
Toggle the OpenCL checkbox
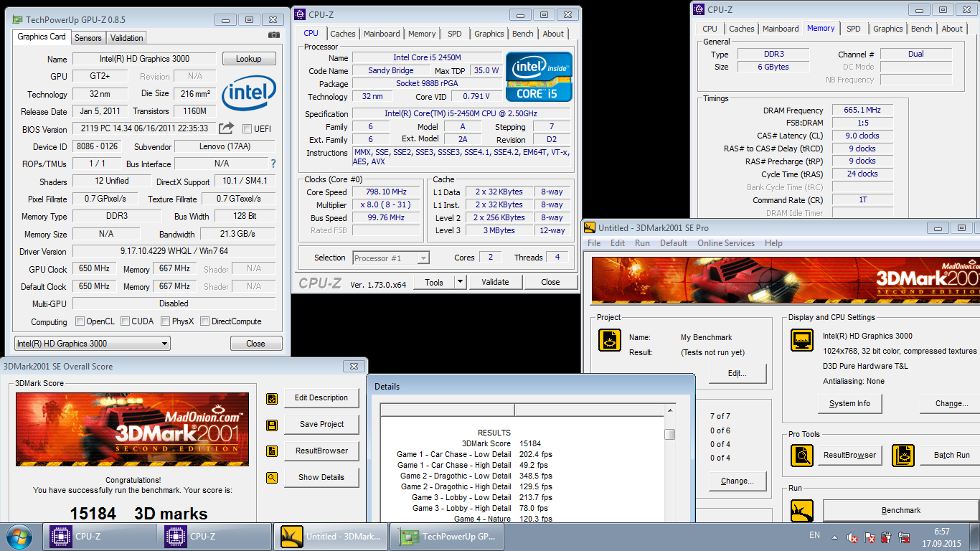click(80, 321)
